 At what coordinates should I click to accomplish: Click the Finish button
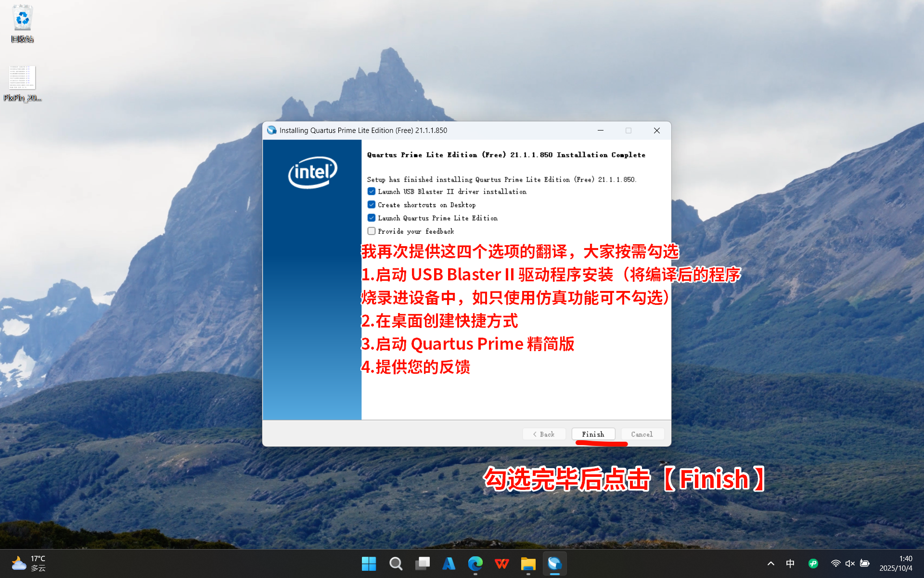pyautogui.click(x=593, y=434)
